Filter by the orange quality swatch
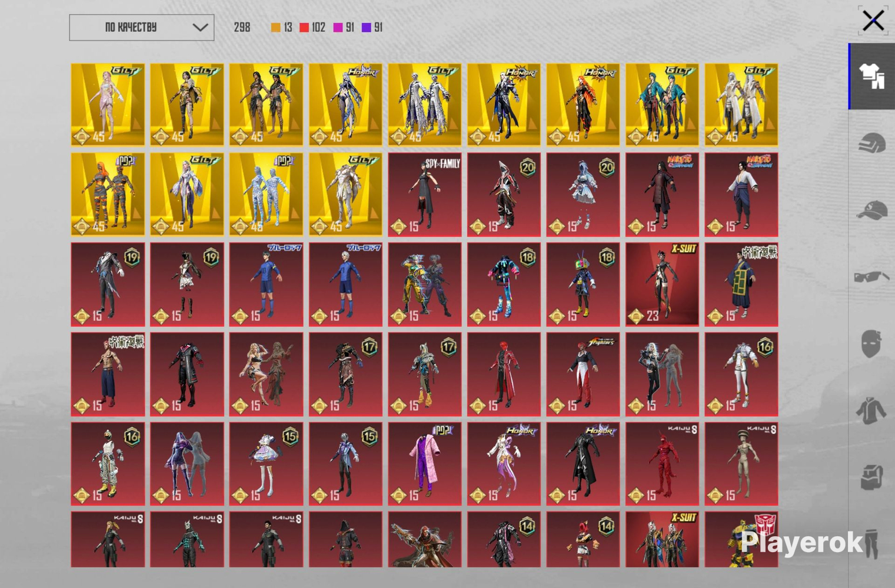Viewport: 895px width, 588px height. point(275,28)
